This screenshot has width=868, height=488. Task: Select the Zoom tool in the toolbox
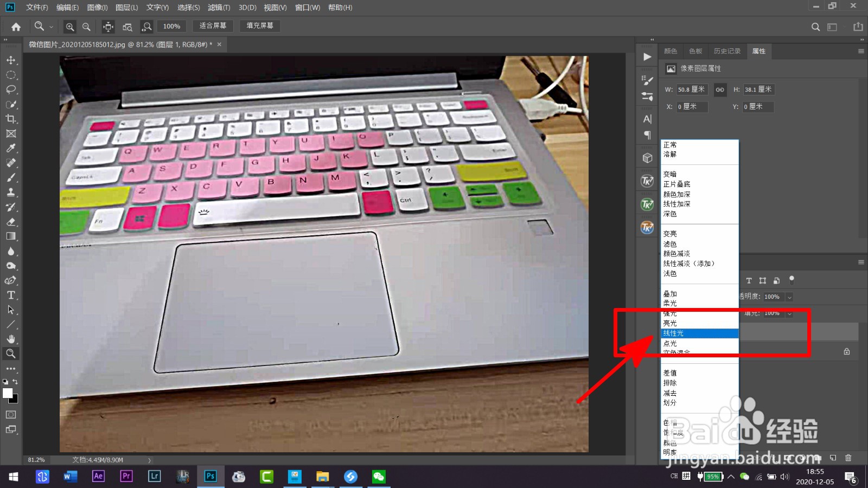[x=11, y=354]
